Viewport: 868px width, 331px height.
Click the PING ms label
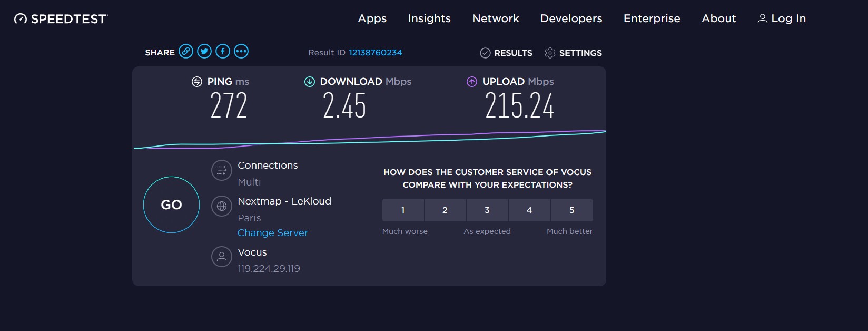tap(228, 82)
